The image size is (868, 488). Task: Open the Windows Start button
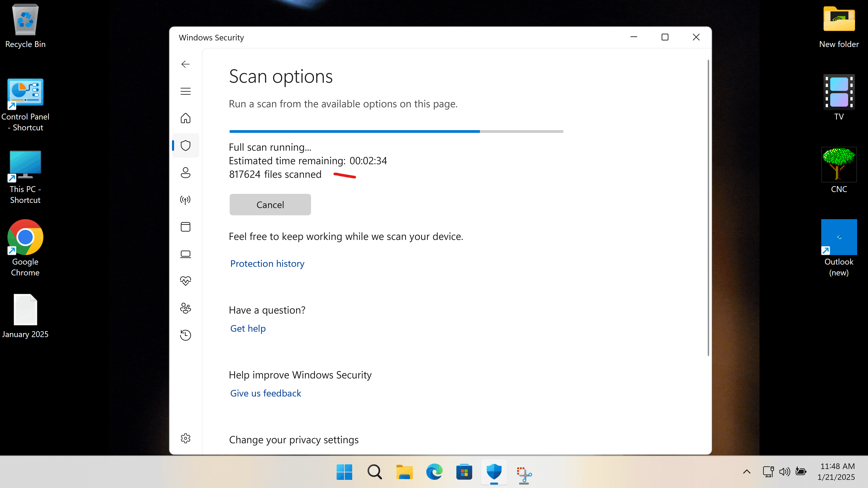point(344,472)
